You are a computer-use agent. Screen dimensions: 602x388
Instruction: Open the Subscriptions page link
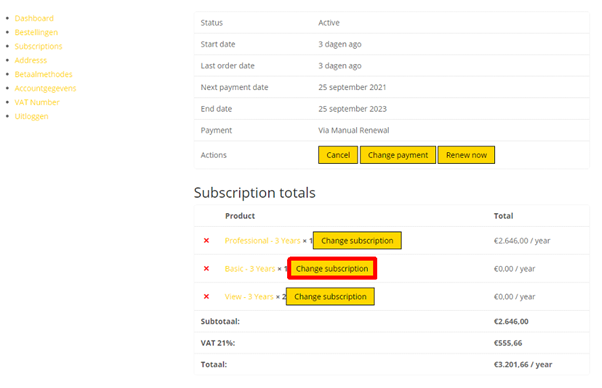(x=38, y=46)
